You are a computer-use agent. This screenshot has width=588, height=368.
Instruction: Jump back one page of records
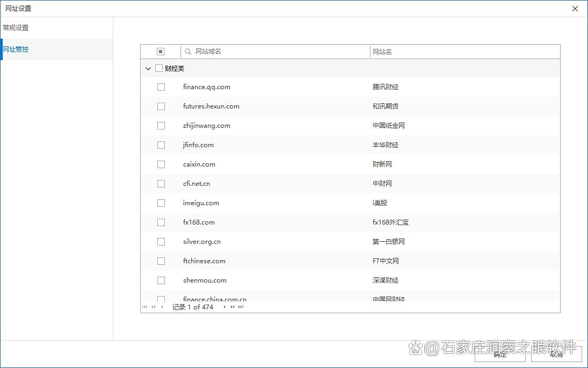pos(154,307)
